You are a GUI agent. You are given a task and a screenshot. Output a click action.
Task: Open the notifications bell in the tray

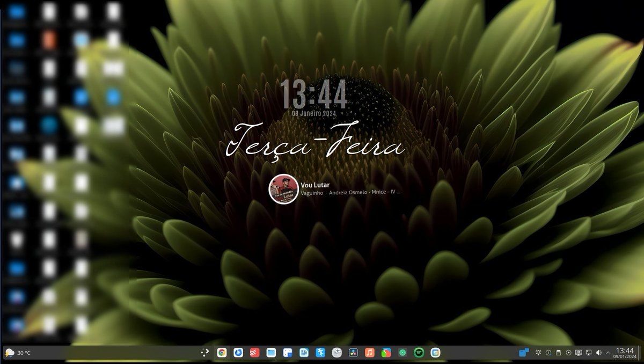[x=538, y=353]
